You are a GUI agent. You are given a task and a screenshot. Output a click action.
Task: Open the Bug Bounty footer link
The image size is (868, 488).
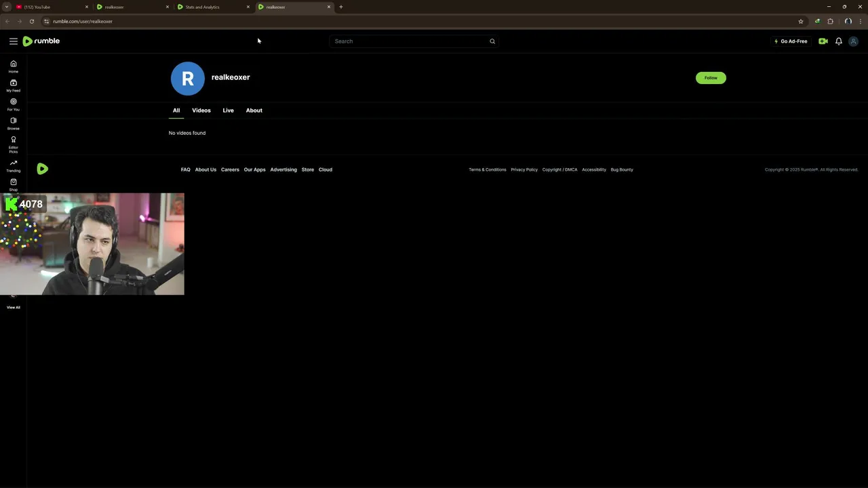tap(622, 169)
